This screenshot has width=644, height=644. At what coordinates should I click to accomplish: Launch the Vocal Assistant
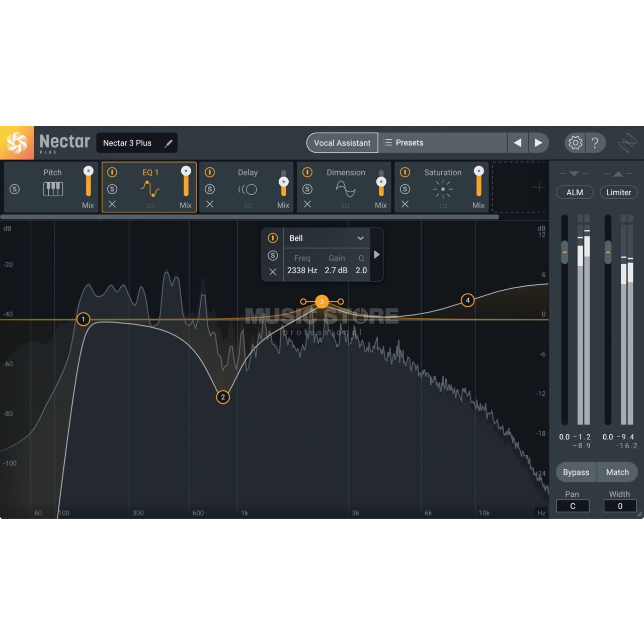(342, 143)
